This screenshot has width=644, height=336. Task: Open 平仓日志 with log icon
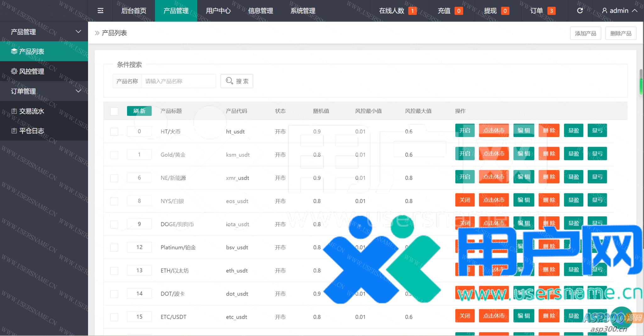pos(44,131)
